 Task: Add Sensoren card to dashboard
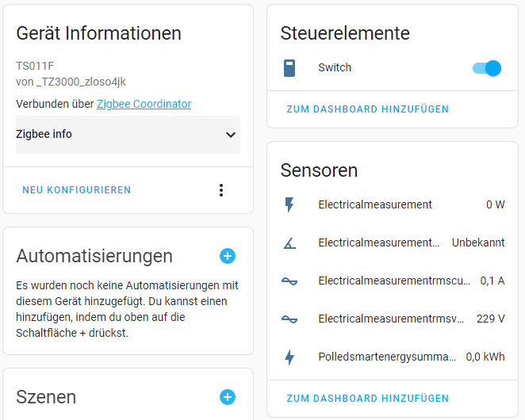[368, 399]
